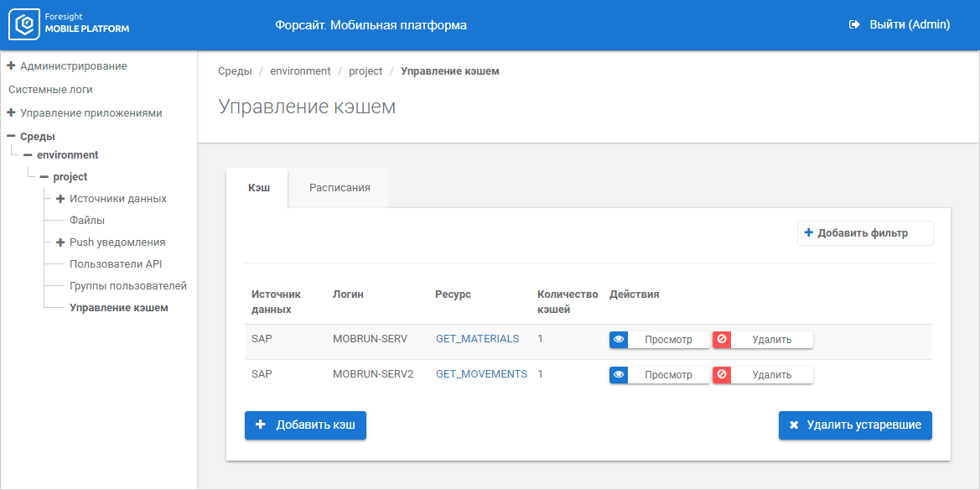Collapse the environment tree node
The image size is (980, 490).
[x=28, y=154]
